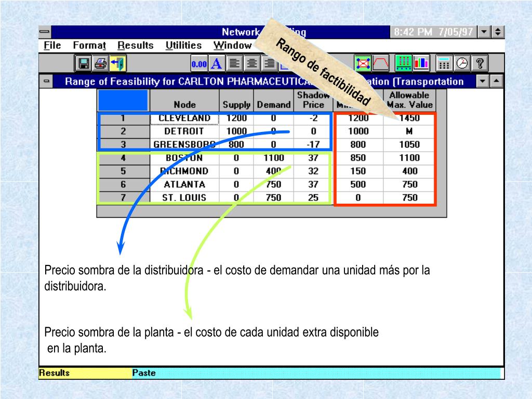Click Richmond shadow price 32

point(313,171)
